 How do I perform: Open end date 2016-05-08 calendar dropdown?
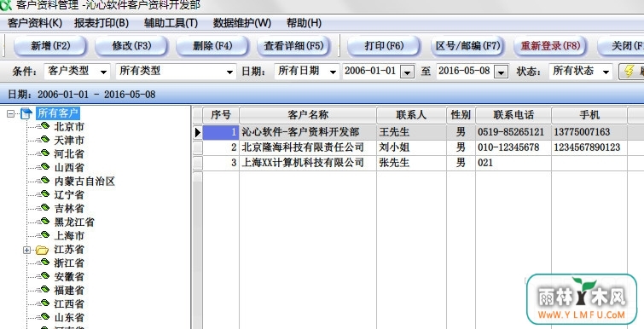click(x=501, y=72)
